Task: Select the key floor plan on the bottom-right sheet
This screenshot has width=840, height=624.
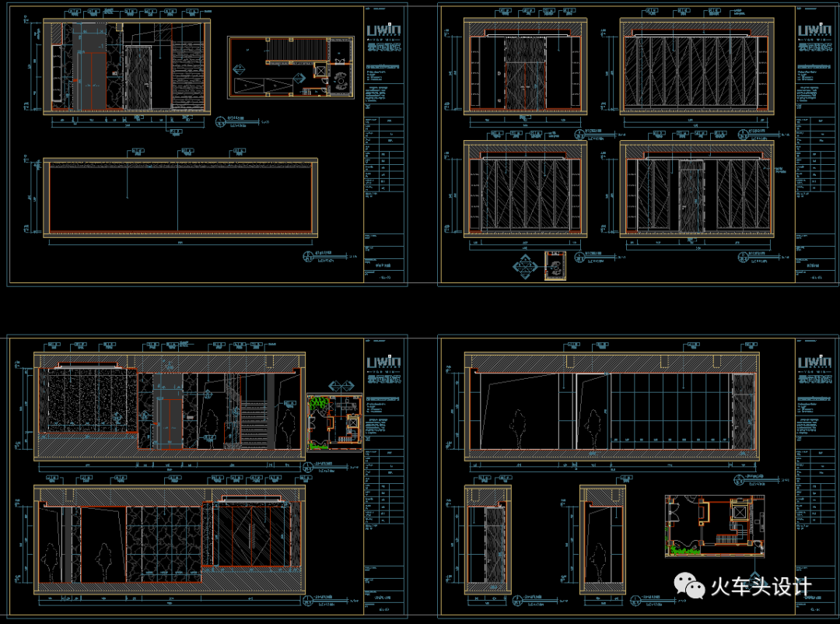Action: (x=714, y=526)
